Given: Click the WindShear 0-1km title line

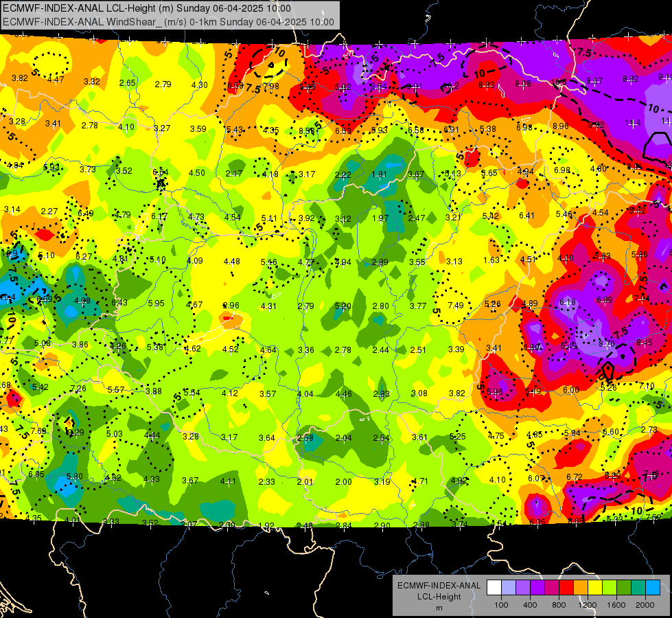Looking at the screenshot, I should pyautogui.click(x=168, y=22).
